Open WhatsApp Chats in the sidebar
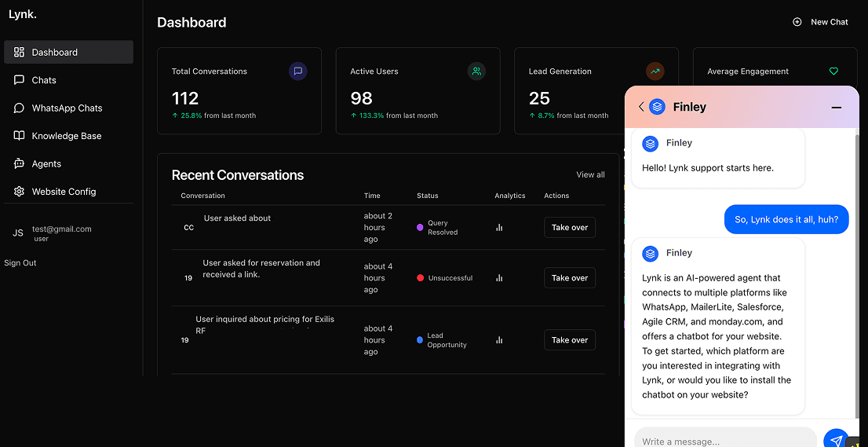This screenshot has width=868, height=447. click(x=68, y=108)
